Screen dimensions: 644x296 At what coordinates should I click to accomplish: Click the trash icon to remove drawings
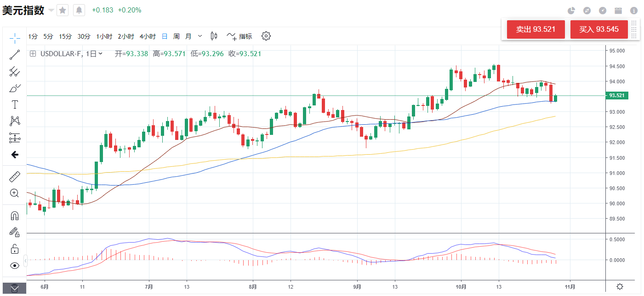pyautogui.click(x=15, y=288)
